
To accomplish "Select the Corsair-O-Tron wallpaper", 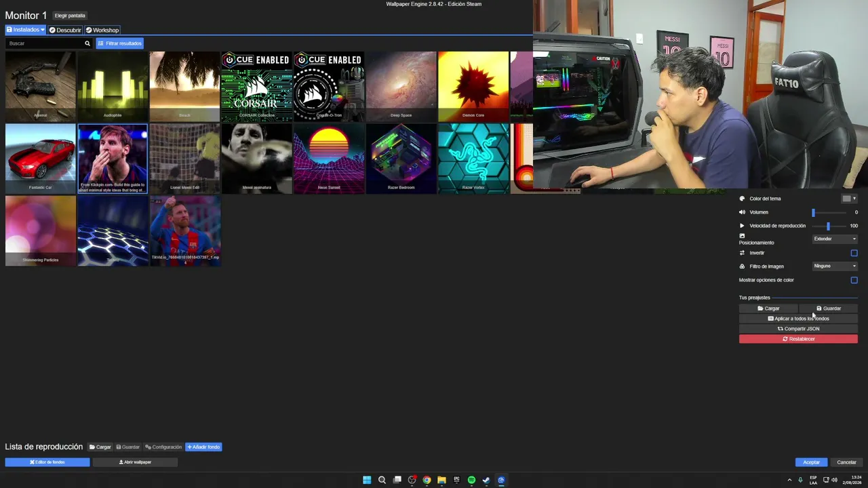I will click(x=329, y=87).
